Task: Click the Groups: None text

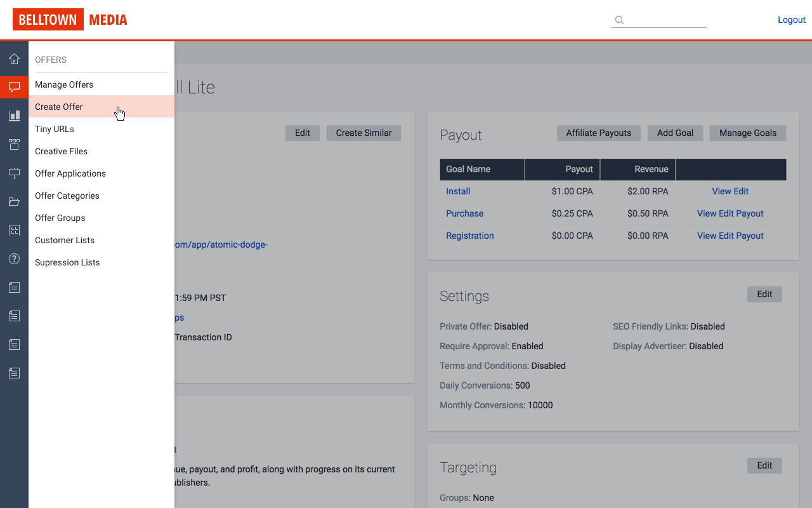Action: coord(467,498)
